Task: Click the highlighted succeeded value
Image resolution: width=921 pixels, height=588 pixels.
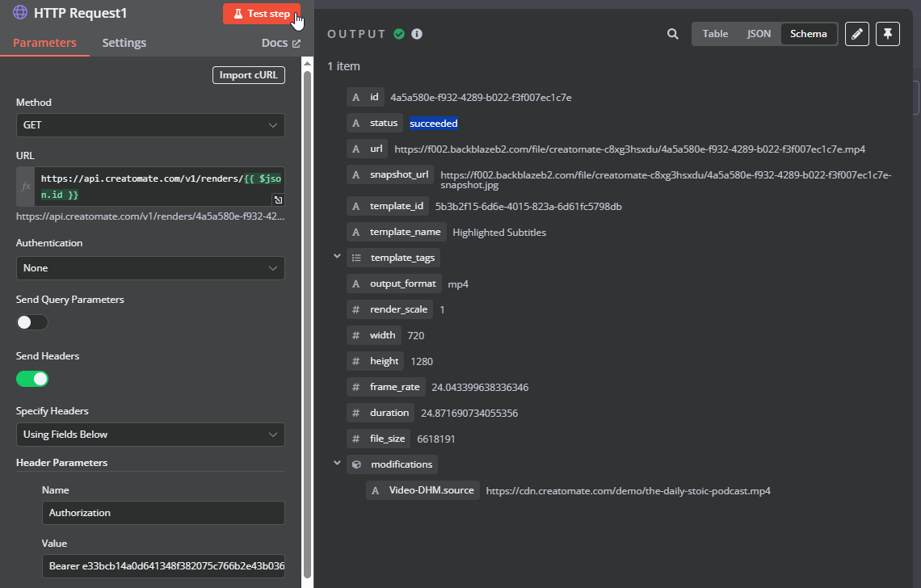Action: (x=434, y=124)
